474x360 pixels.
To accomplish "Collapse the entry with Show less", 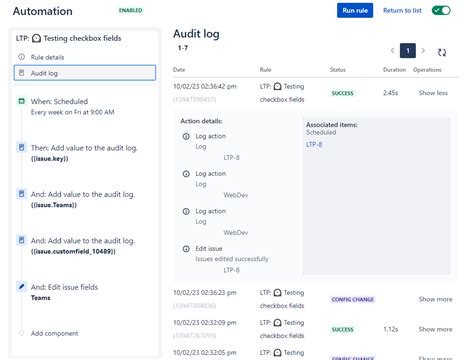I will coord(433,93).
